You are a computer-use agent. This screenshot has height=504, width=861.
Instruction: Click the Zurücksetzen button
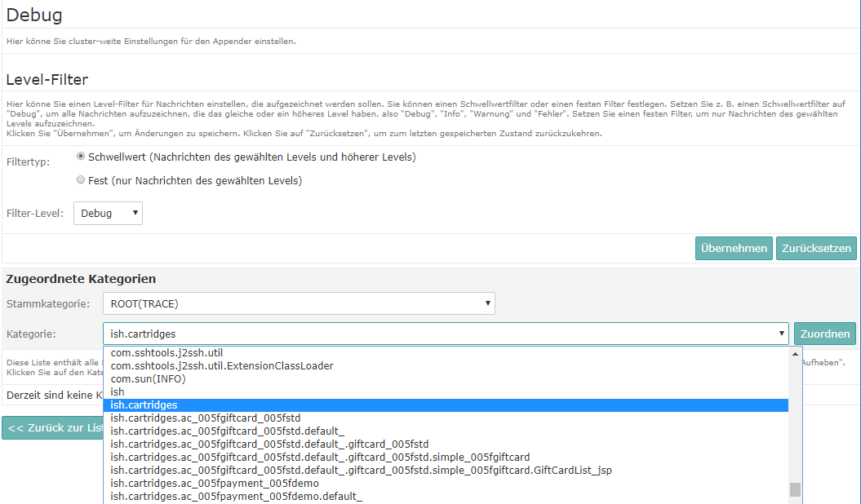pos(815,249)
